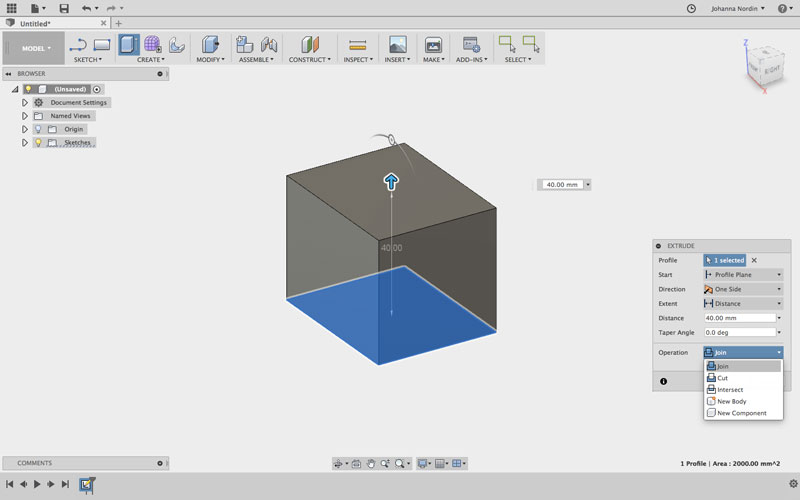Open the Help question mark icon
Screen dimensions: 800x500
(782, 8)
